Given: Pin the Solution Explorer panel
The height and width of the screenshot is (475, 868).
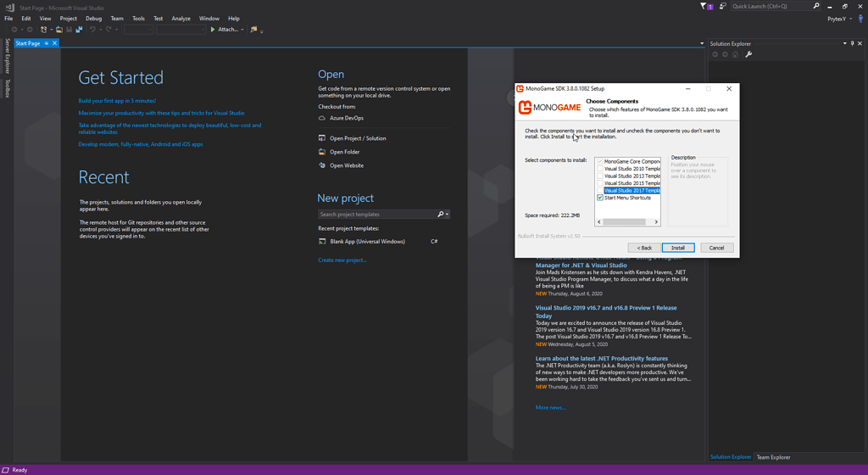Looking at the screenshot, I should point(852,43).
